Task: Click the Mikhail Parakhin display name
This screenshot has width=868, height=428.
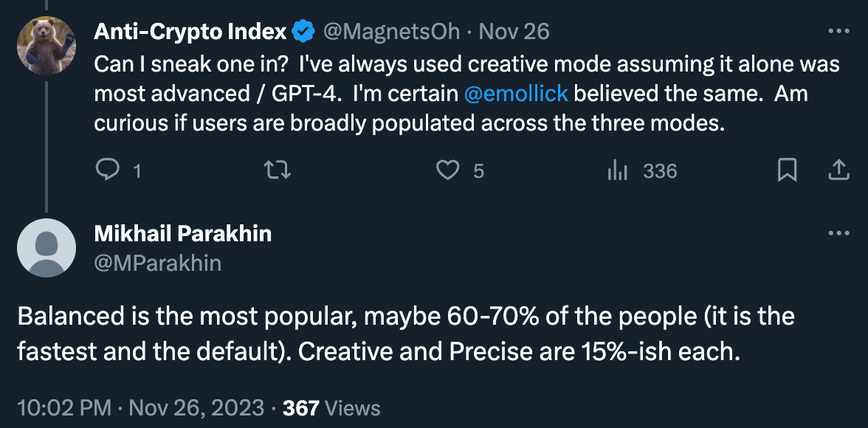Action: click(x=183, y=234)
